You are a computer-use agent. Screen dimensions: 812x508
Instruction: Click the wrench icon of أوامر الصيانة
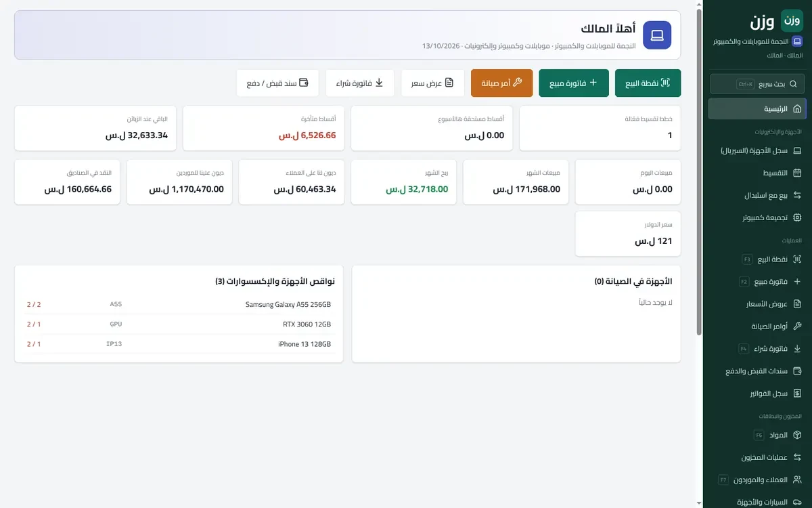[797, 326]
